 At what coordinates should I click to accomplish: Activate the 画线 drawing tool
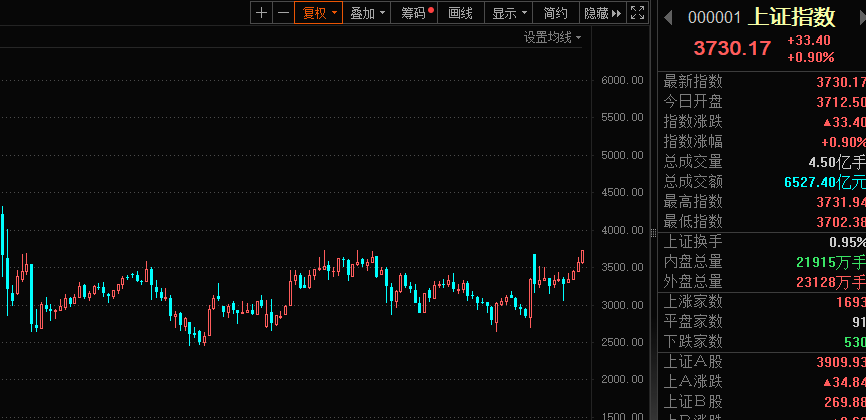click(460, 13)
